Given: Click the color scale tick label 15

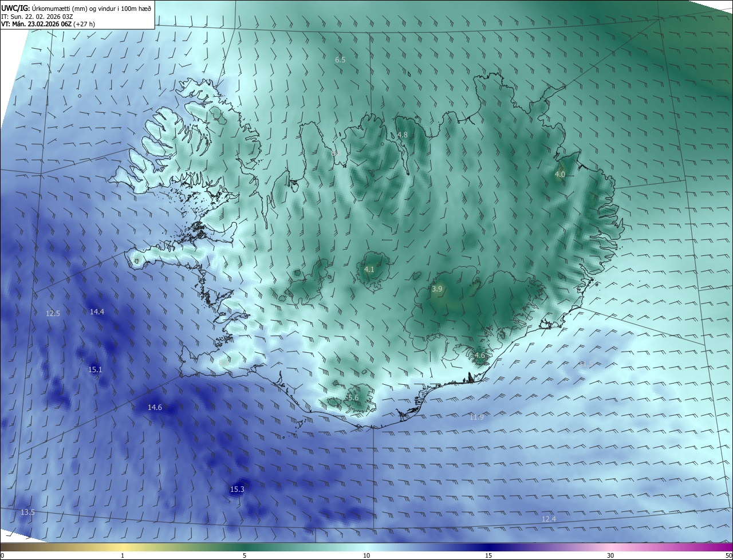Looking at the screenshot, I should point(488,555).
